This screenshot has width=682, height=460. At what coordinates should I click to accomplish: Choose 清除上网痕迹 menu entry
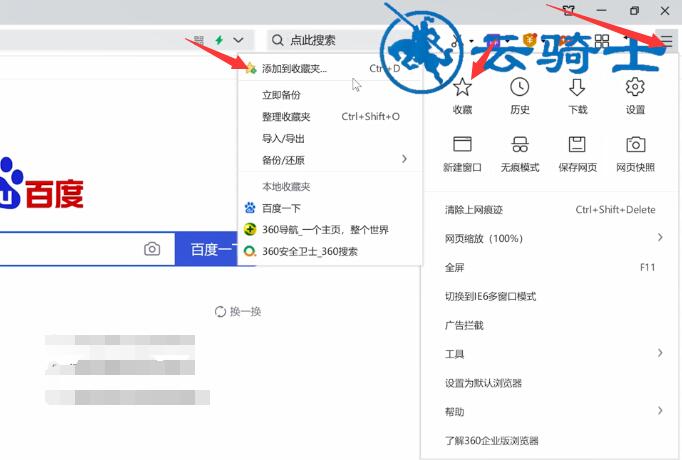tap(550, 210)
